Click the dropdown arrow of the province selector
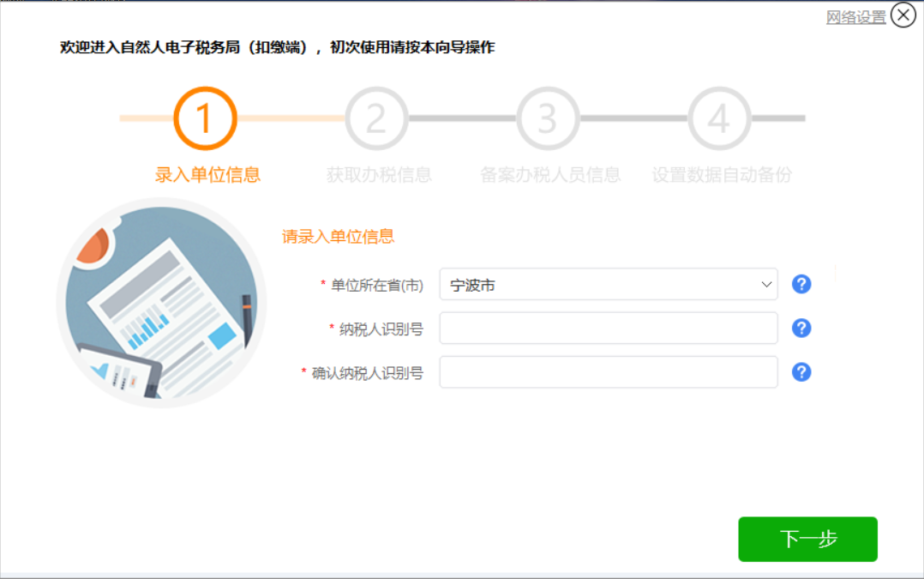 [x=766, y=284]
